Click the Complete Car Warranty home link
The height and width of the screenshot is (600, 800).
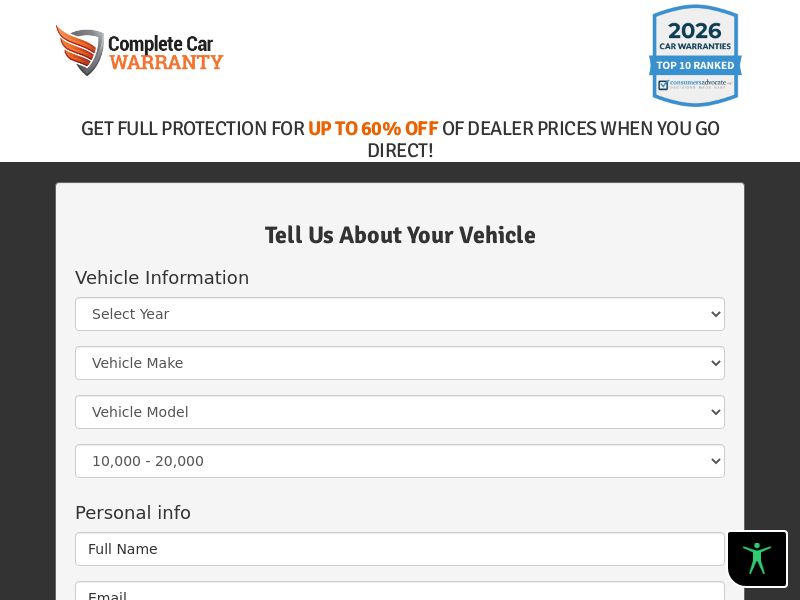pyautogui.click(x=140, y=50)
